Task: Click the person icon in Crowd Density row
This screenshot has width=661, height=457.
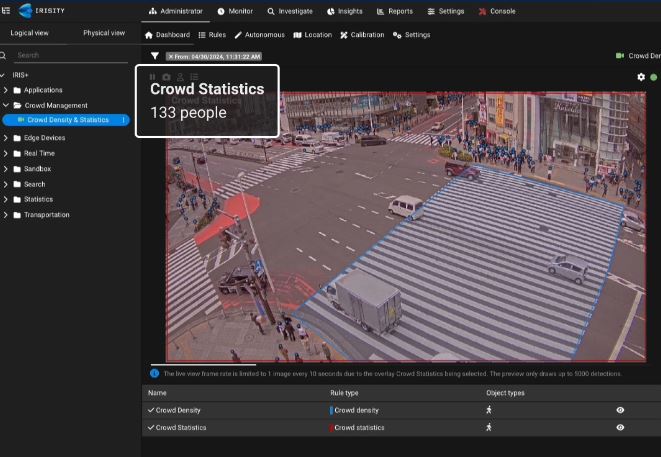Action: click(x=490, y=410)
